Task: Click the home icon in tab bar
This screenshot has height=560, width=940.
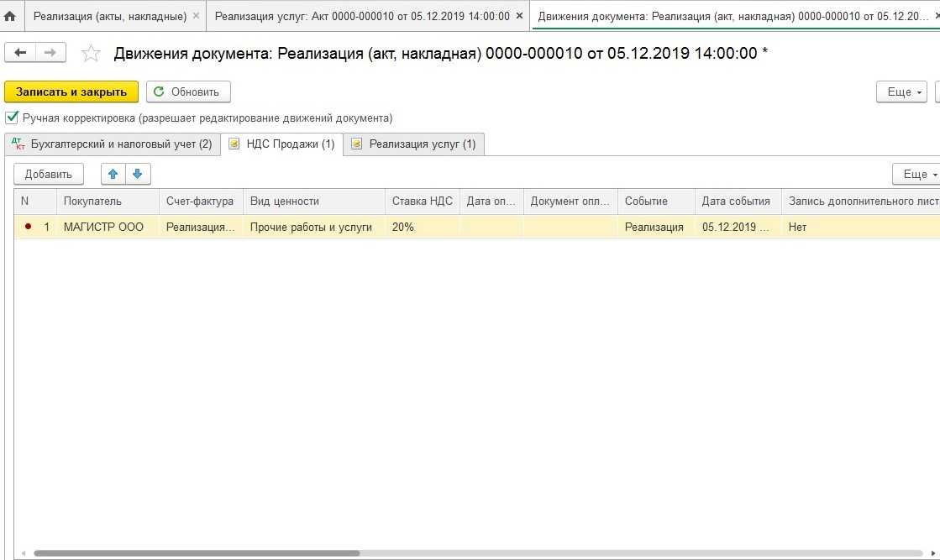Action: pos(10,16)
